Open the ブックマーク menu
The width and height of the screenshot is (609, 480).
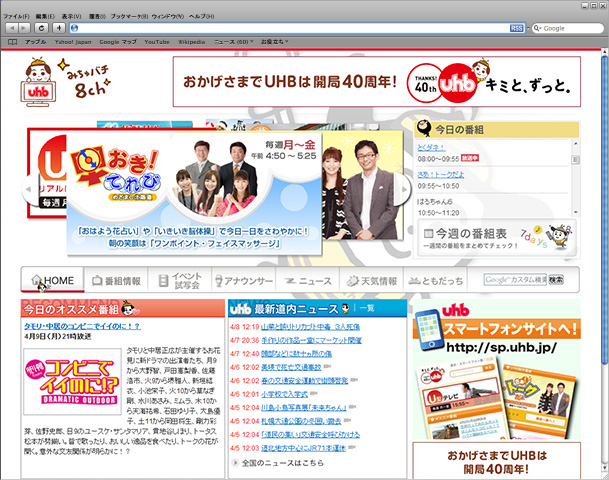pos(129,16)
